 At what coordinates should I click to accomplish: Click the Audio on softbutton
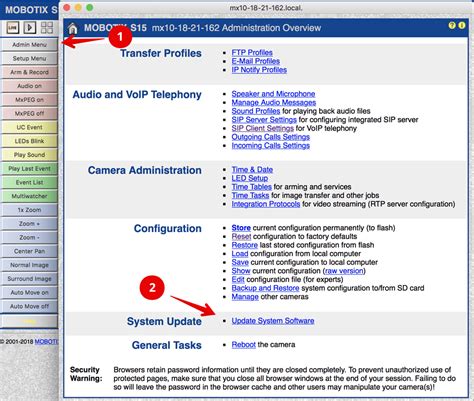(29, 86)
